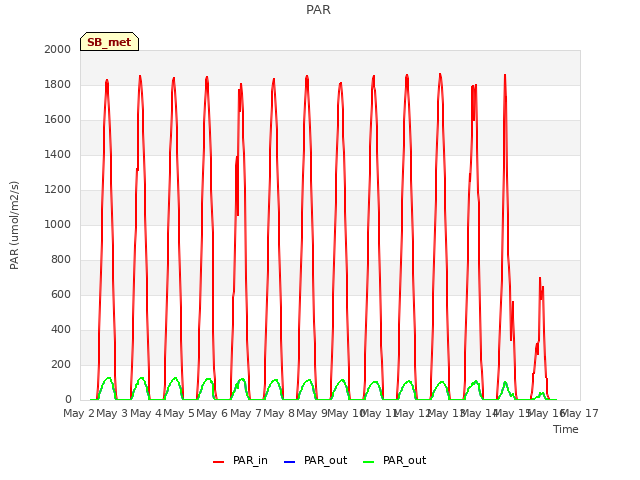Toggle the PAR_in legend entry

pos(240,460)
